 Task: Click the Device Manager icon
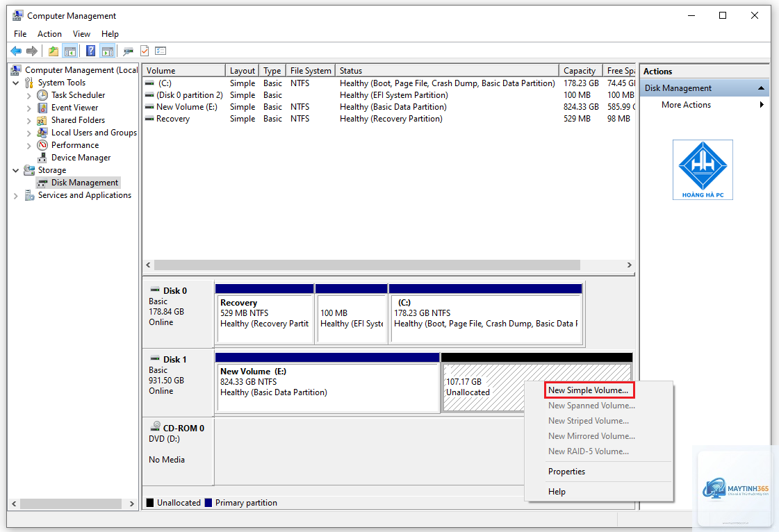[x=42, y=158]
